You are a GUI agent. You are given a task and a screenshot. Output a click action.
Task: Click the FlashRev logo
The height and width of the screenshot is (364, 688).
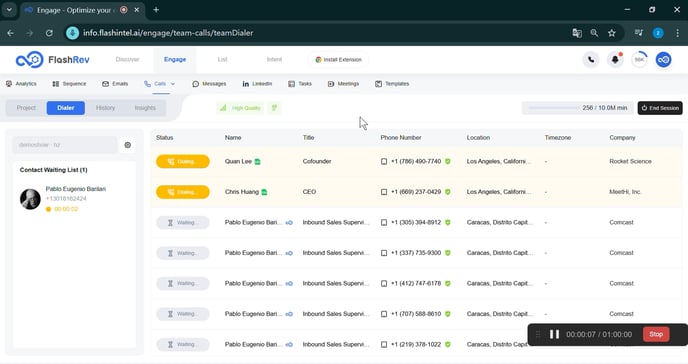[x=52, y=60]
